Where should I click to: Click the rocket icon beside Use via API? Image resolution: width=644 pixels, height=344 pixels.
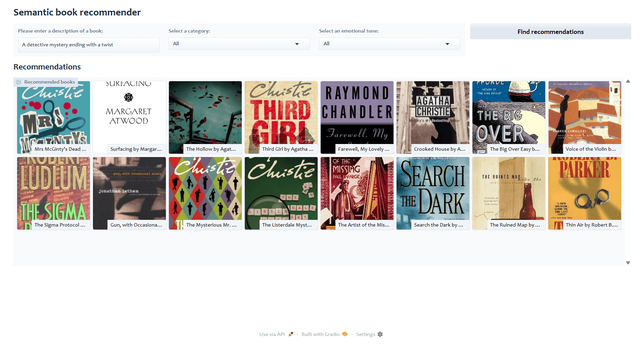point(291,334)
